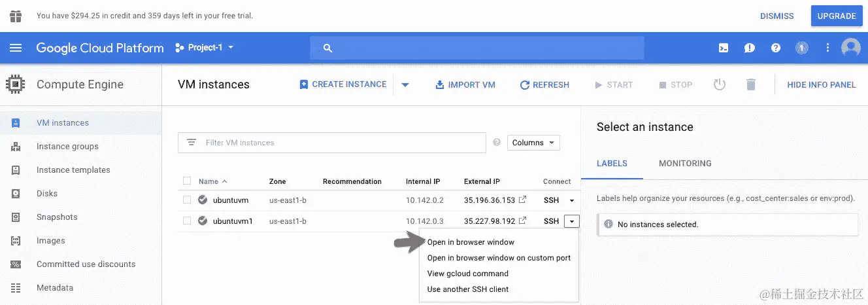The width and height of the screenshot is (868, 305).
Task: Open the three-dot settings menu in header
Action: point(827,48)
